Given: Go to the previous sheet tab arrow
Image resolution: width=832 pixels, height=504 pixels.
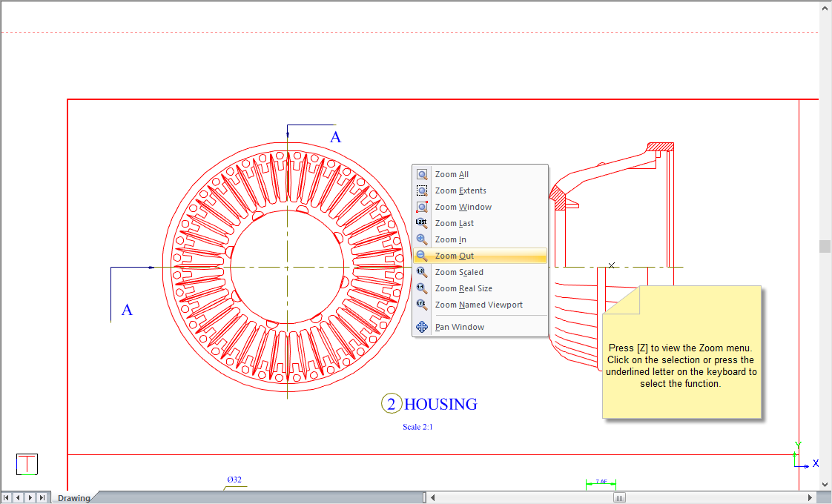Looking at the screenshot, I should tap(19, 498).
